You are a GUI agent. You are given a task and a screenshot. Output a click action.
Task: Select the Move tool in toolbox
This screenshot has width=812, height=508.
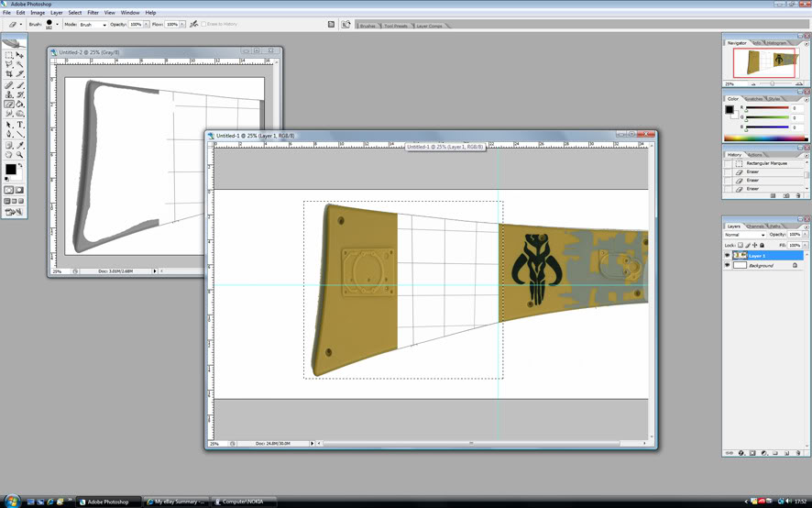click(x=19, y=55)
